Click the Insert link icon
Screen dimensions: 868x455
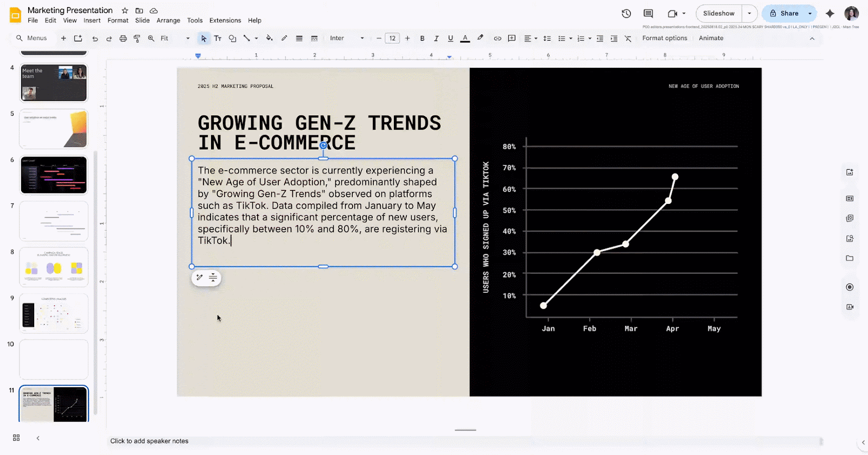tap(497, 39)
